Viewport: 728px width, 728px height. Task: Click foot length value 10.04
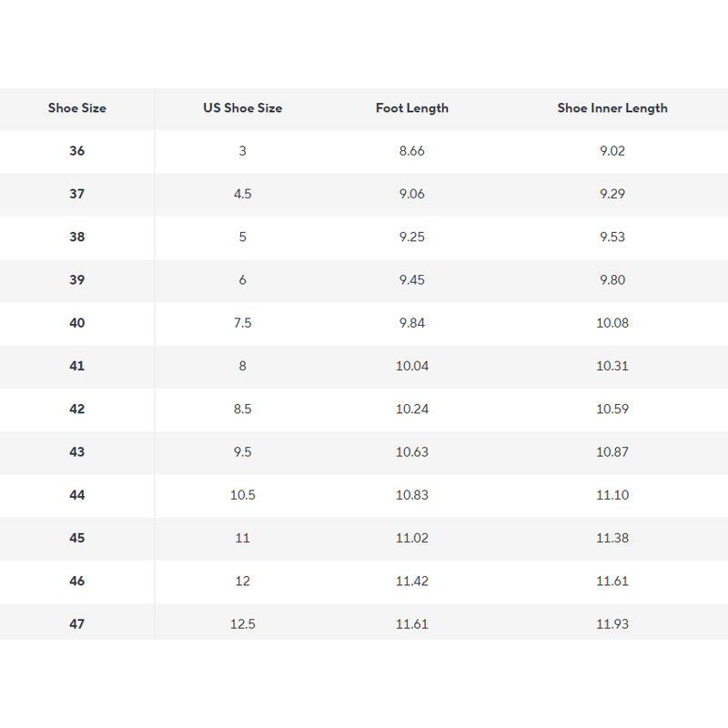(411, 366)
